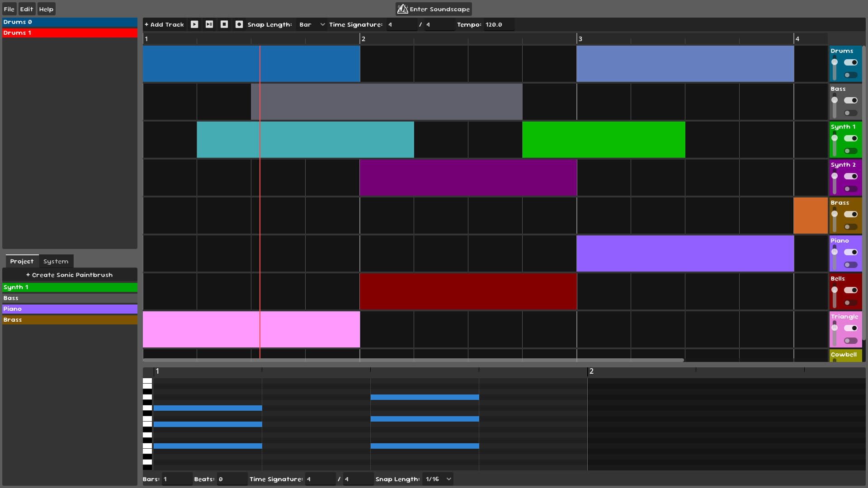The image size is (868, 488).
Task: Open the File menu
Action: pyautogui.click(x=9, y=9)
